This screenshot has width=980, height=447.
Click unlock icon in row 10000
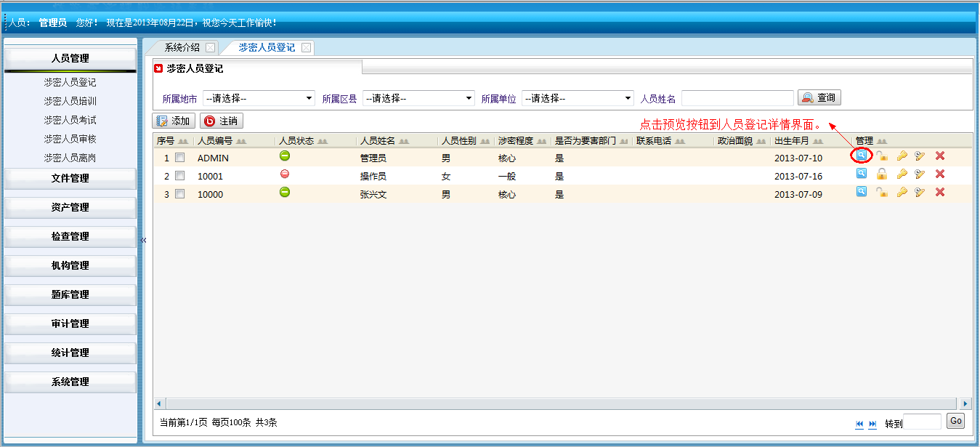(x=881, y=191)
